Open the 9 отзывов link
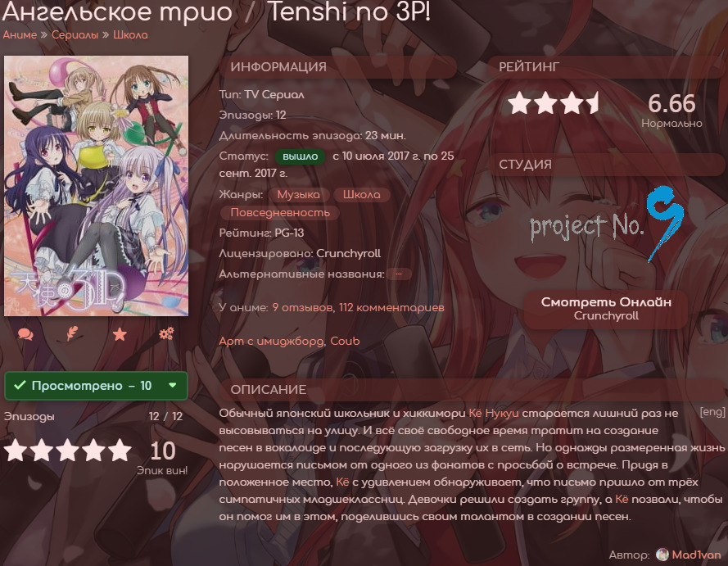The width and height of the screenshot is (728, 566). (x=302, y=308)
